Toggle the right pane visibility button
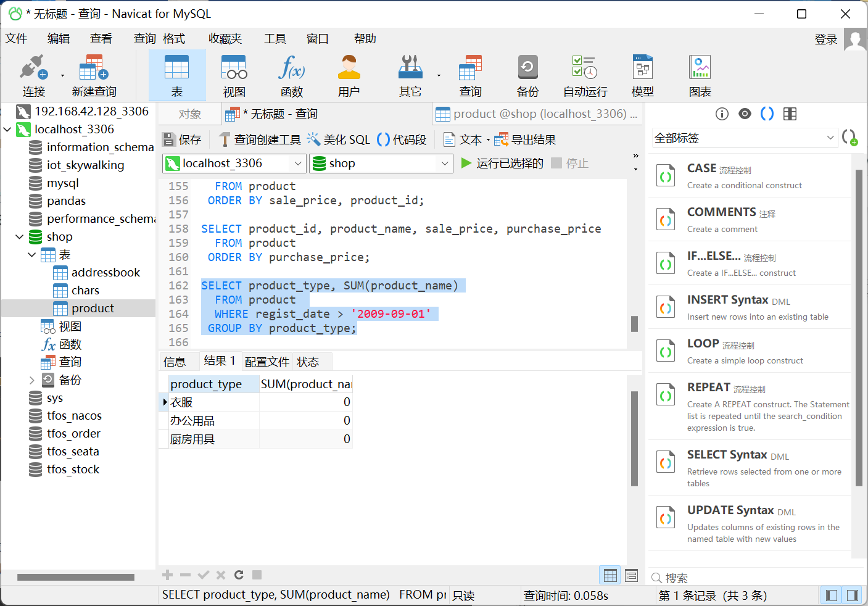 click(x=852, y=596)
